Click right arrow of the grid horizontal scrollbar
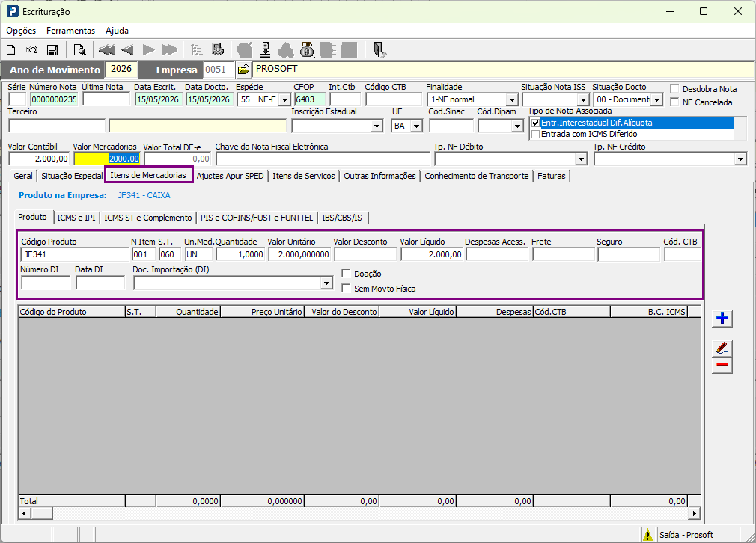The image size is (756, 543). [695, 514]
